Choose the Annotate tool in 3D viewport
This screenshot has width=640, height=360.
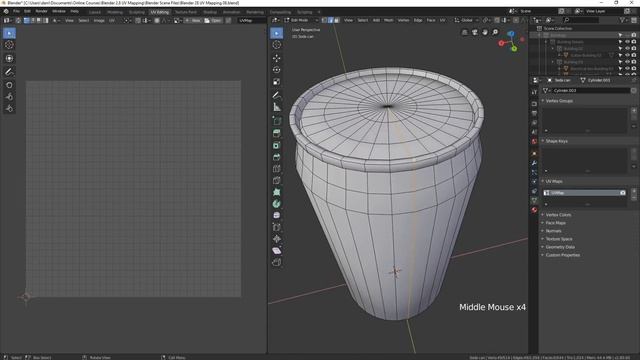tap(277, 95)
